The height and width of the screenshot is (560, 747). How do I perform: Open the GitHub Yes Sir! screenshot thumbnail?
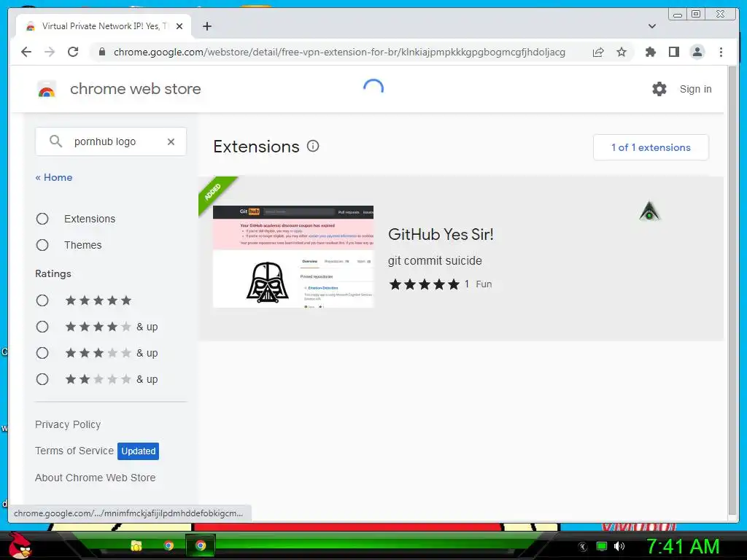pos(293,257)
